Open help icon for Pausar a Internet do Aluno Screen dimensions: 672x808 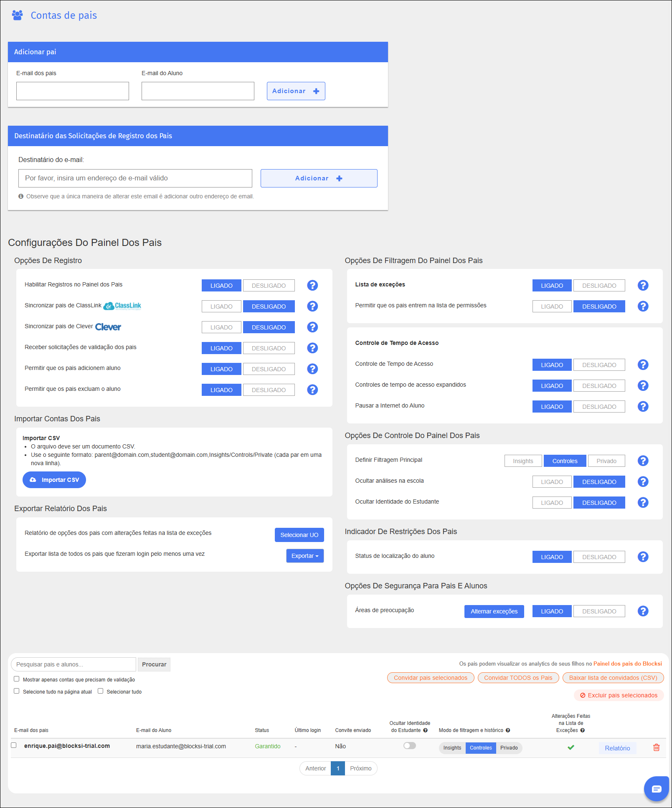pos(643,406)
